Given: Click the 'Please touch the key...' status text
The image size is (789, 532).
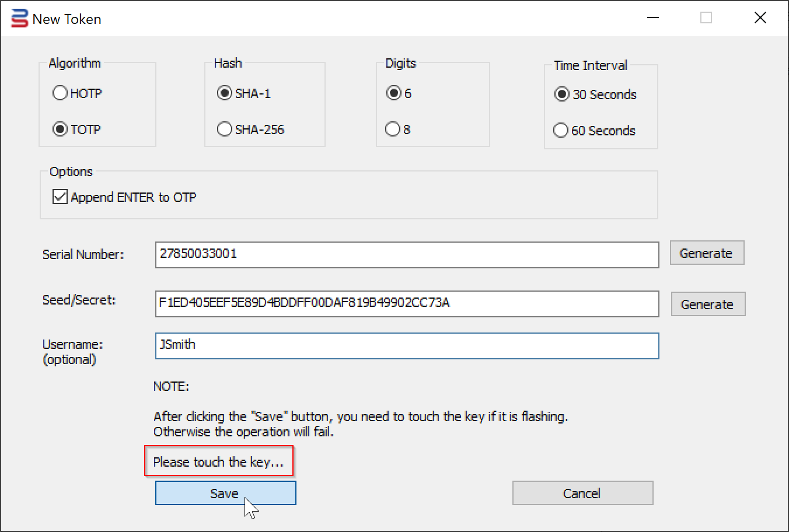Looking at the screenshot, I should coord(218,462).
